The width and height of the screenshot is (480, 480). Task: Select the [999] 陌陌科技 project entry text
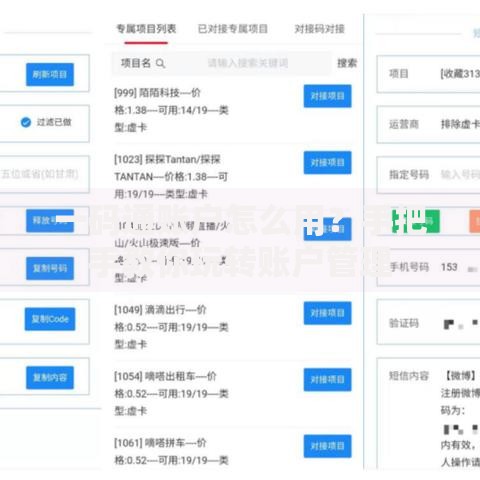coord(171,110)
